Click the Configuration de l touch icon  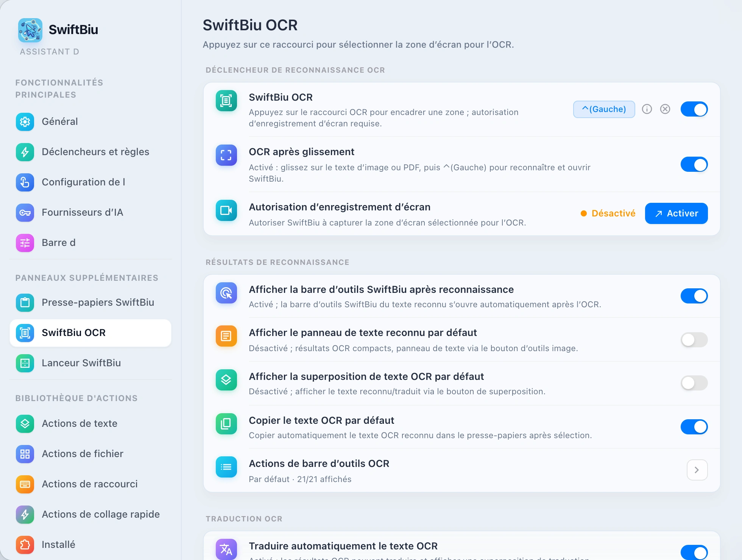(25, 182)
